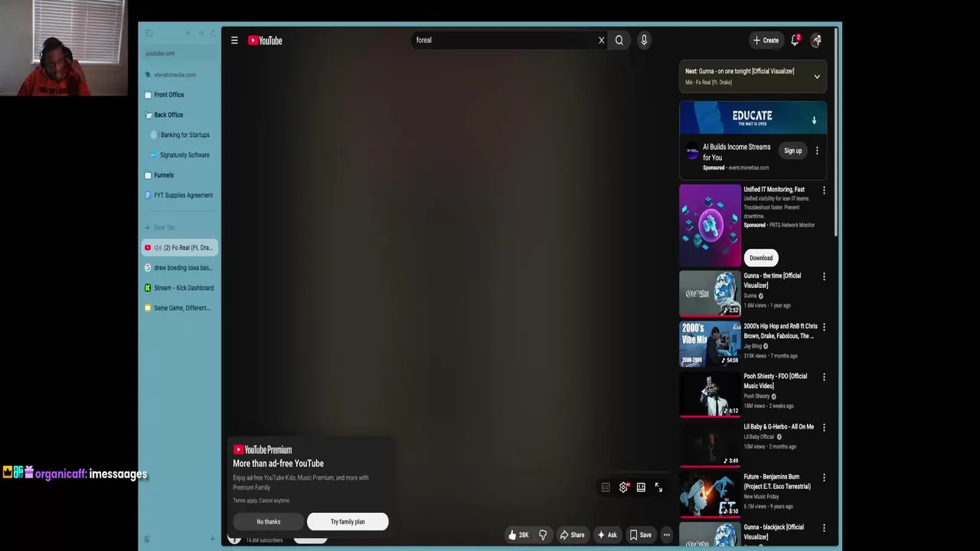The height and width of the screenshot is (551, 980).
Task: Clear the search box with the X
Action: pos(601,41)
